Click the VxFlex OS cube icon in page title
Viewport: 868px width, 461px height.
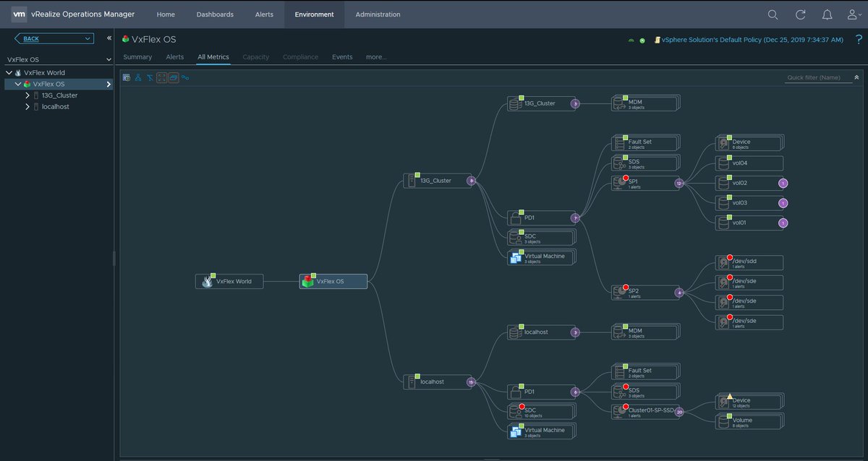tap(126, 39)
